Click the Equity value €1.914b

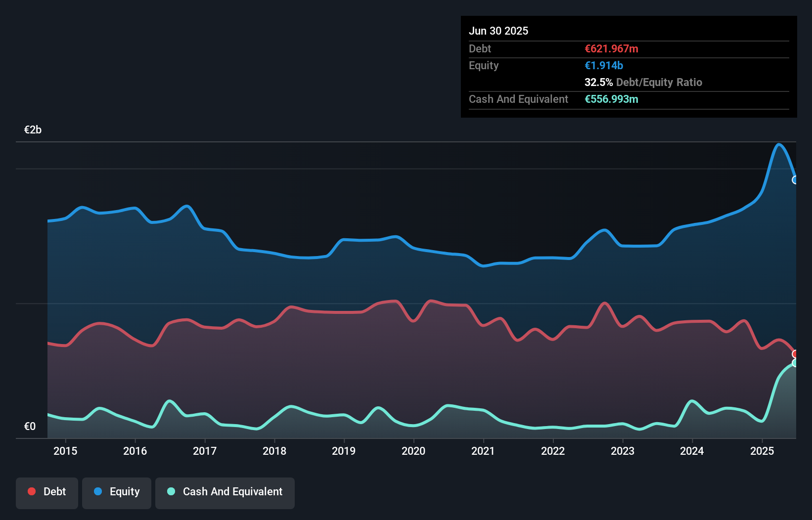[603, 65]
